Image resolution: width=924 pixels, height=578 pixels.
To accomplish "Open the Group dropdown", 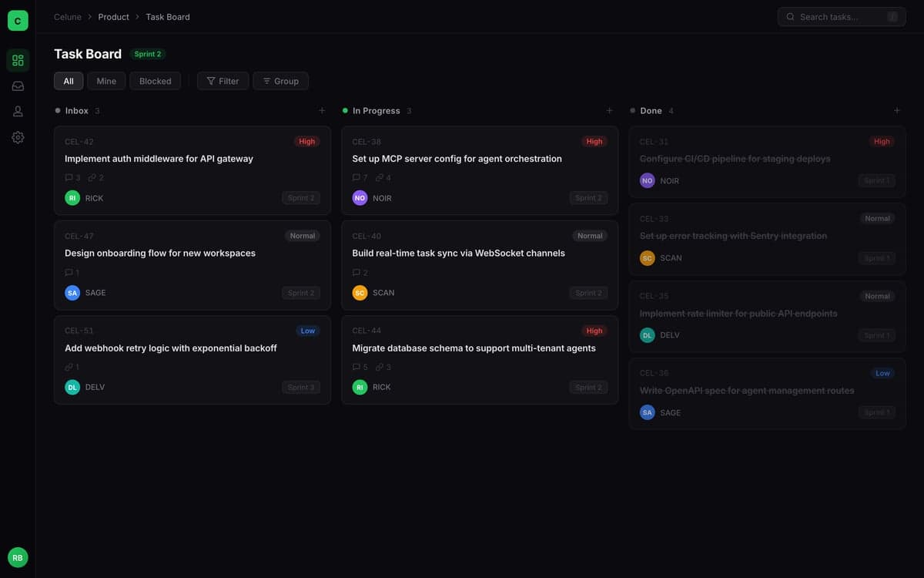I will click(x=280, y=80).
